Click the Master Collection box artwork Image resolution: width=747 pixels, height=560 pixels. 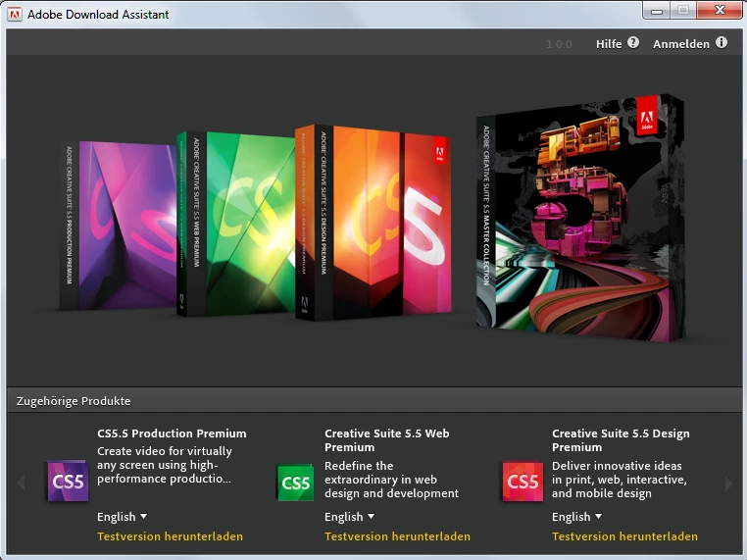(580, 218)
